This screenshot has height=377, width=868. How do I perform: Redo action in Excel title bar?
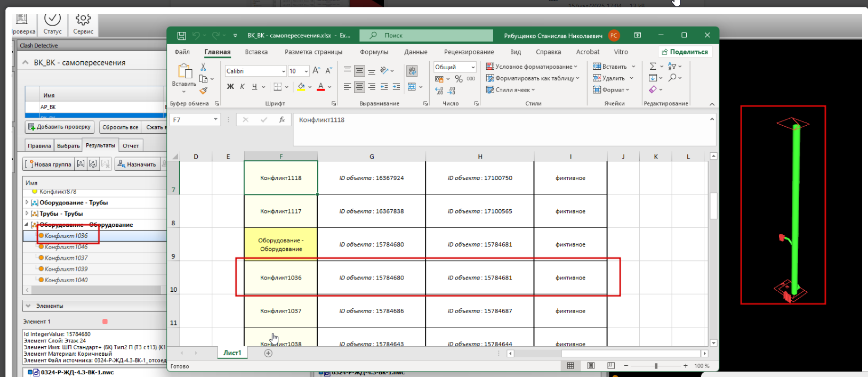pyautogui.click(x=215, y=36)
